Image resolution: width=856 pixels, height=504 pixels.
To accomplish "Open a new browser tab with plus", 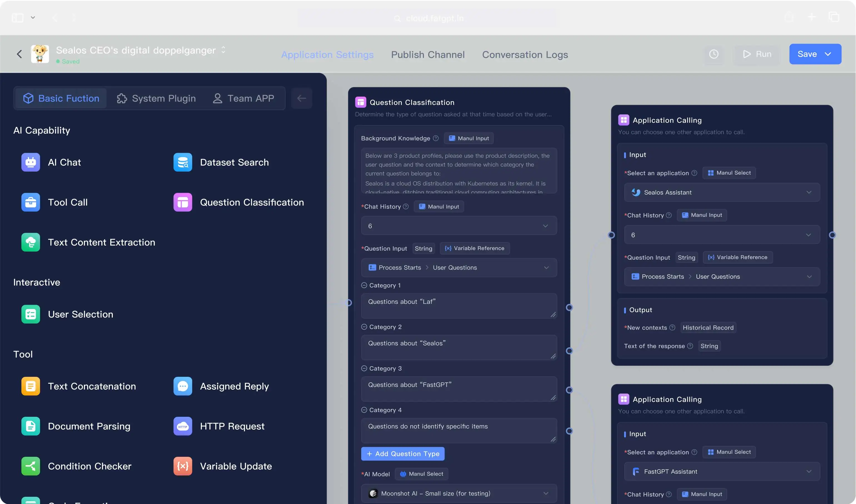I will pyautogui.click(x=812, y=17).
